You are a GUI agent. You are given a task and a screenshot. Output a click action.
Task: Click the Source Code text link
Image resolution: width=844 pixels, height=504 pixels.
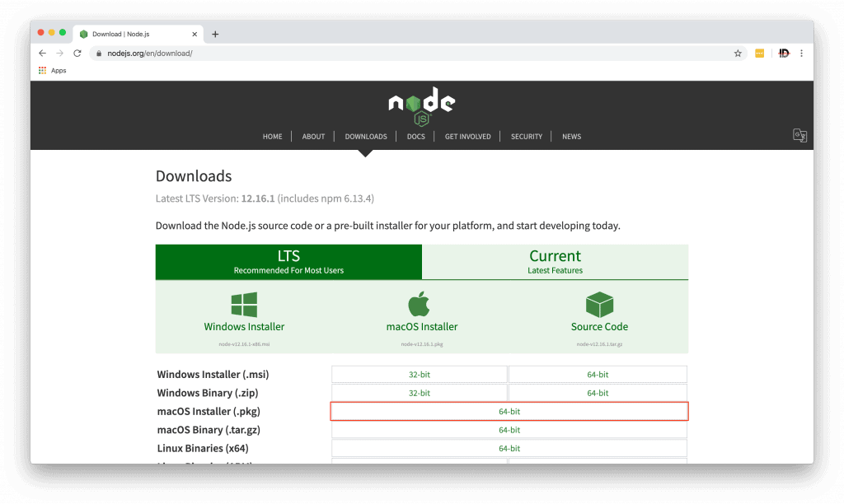[x=599, y=326]
